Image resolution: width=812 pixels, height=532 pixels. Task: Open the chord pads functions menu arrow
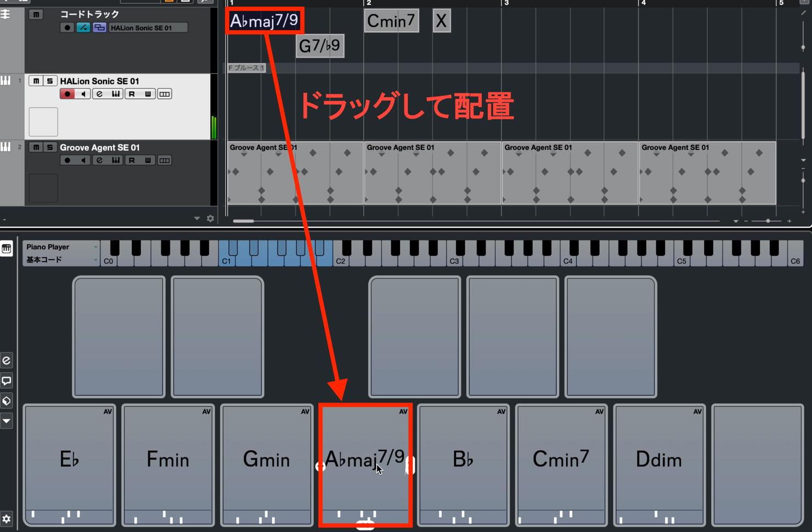tap(7, 421)
